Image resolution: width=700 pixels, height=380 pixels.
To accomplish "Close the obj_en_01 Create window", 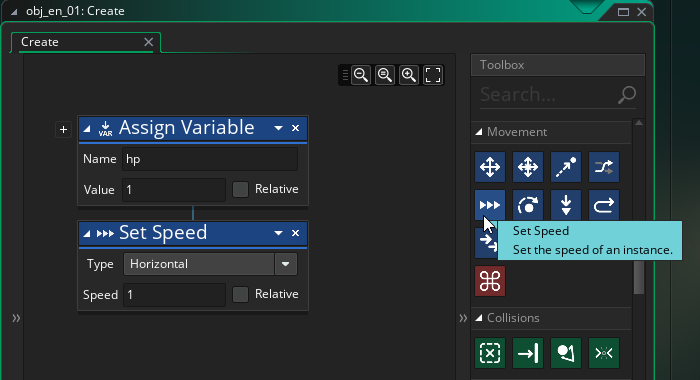I will (642, 12).
